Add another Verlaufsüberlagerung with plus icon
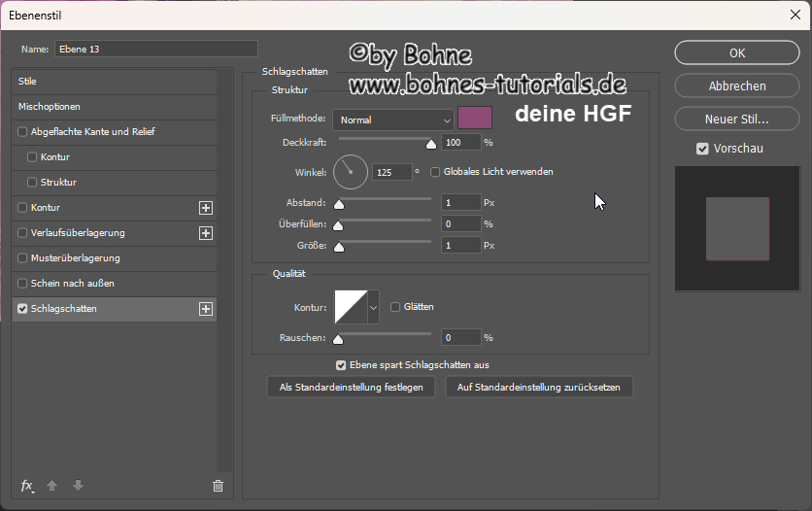812x511 pixels. (205, 233)
